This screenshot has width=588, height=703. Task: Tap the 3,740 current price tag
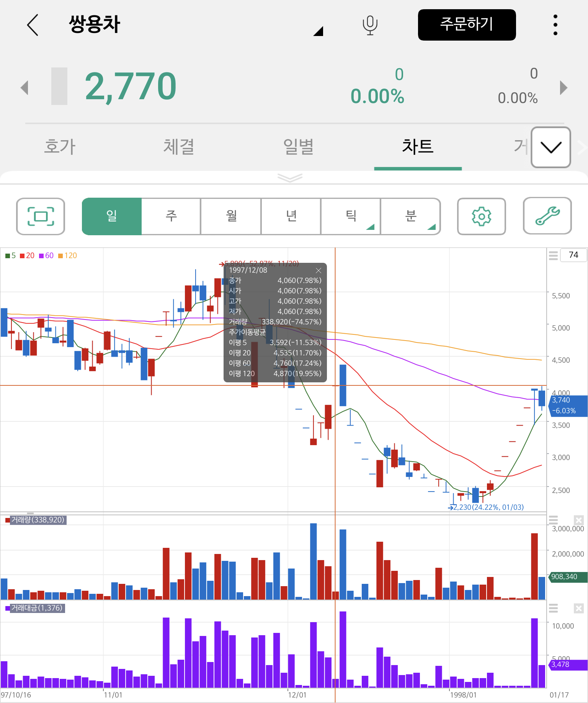568,406
